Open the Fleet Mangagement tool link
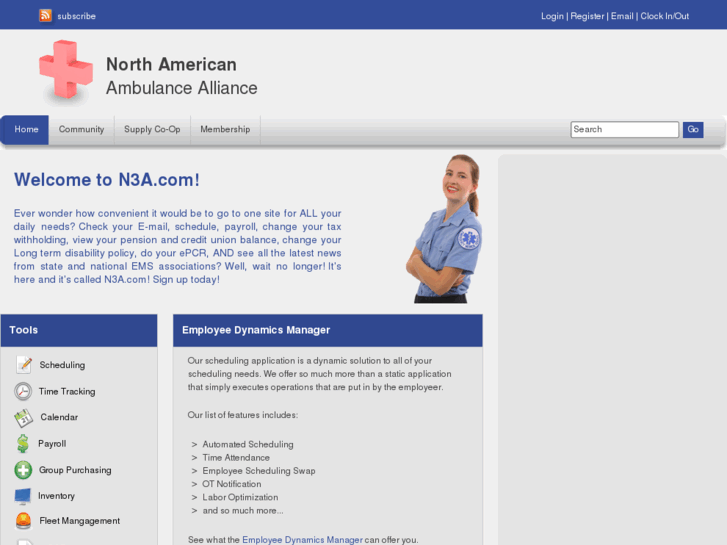Viewport: 727px width, 545px height. point(79,521)
